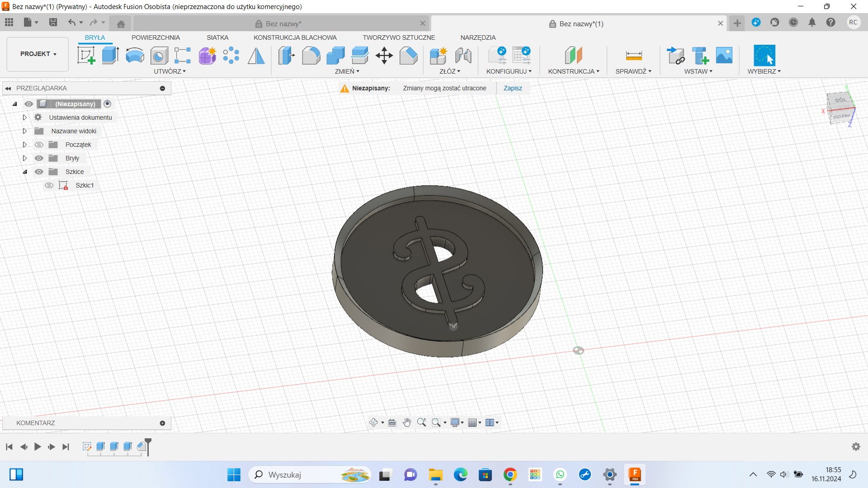This screenshot has width=868, height=488.
Task: Click the Zapisz save link
Action: 513,88
